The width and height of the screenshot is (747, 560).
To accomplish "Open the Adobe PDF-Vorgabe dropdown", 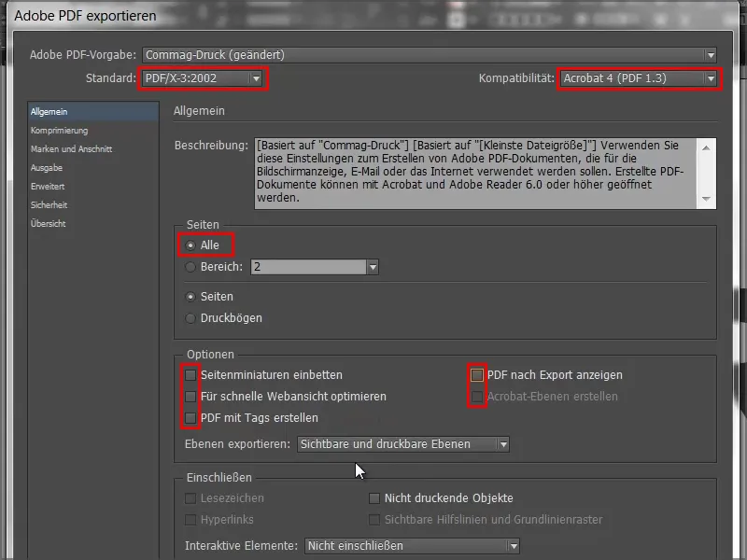I will [430, 55].
